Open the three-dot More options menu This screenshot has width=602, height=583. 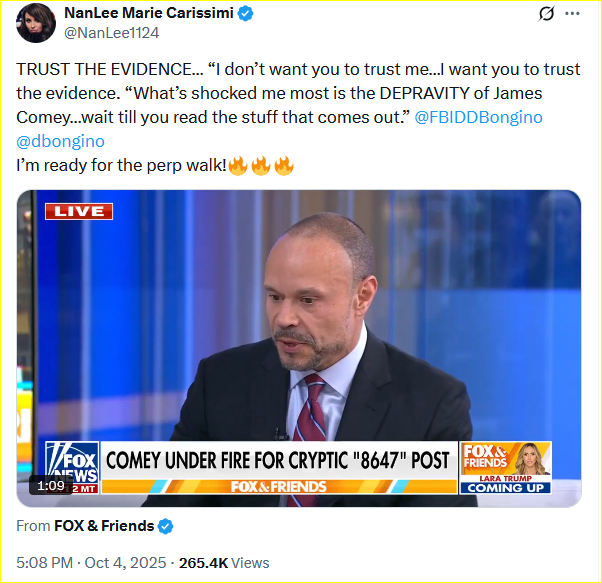tap(572, 14)
